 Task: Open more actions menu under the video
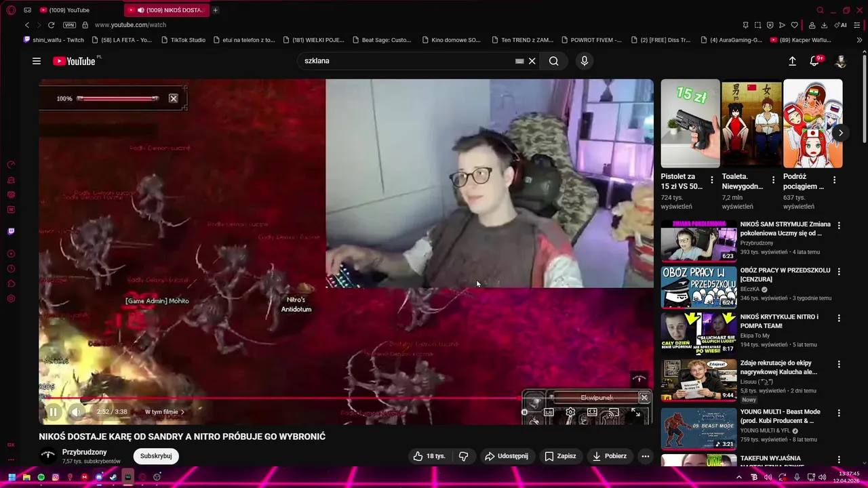[x=646, y=456]
